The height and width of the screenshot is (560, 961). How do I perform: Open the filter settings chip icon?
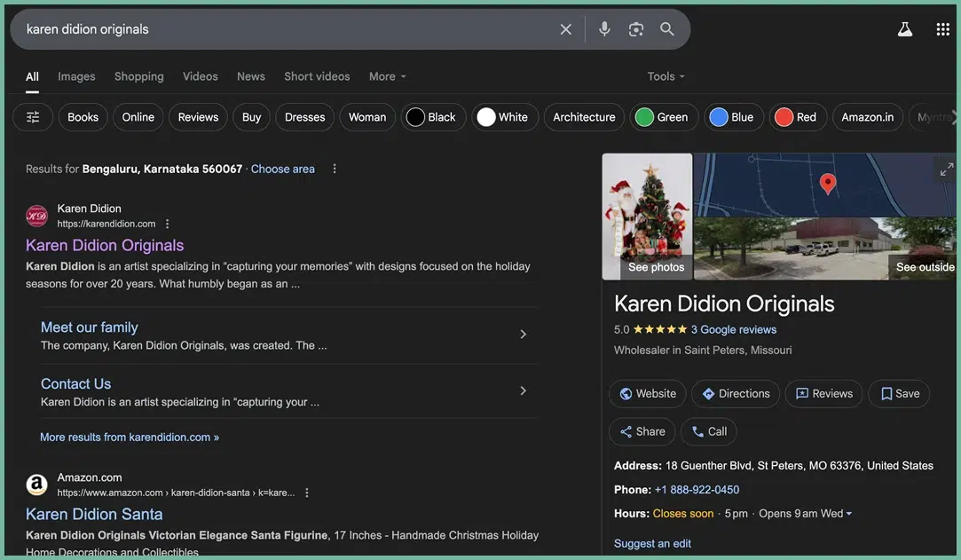pos(33,117)
